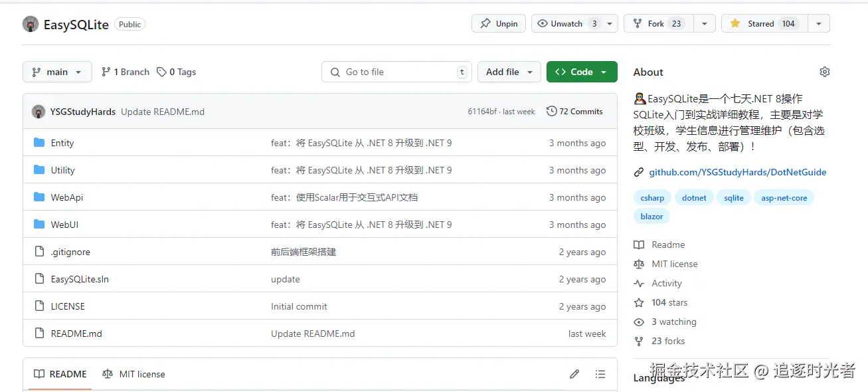Viewport: 868px width, 392px height.
Task: Open the WebUI folder
Action: click(x=64, y=225)
